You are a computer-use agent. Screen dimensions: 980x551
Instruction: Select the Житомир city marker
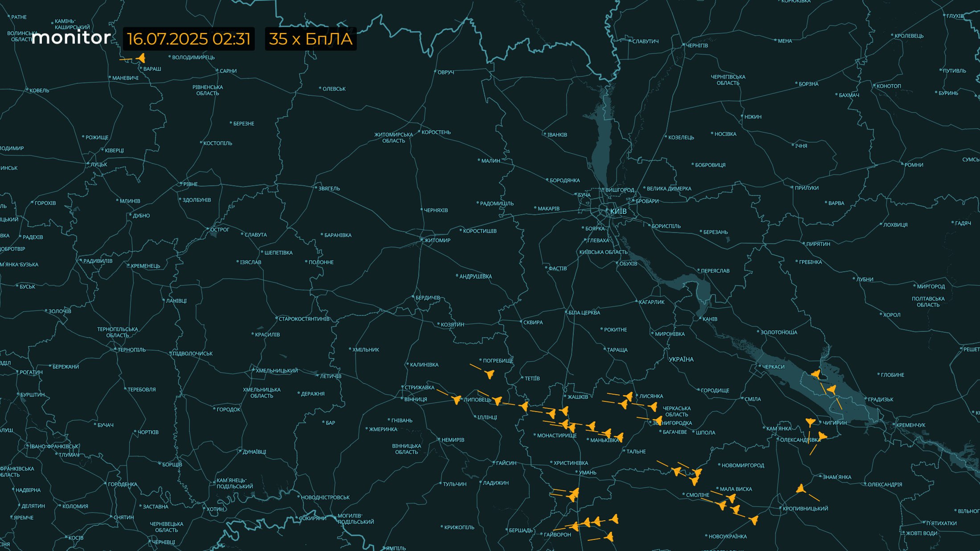pyautogui.click(x=421, y=240)
